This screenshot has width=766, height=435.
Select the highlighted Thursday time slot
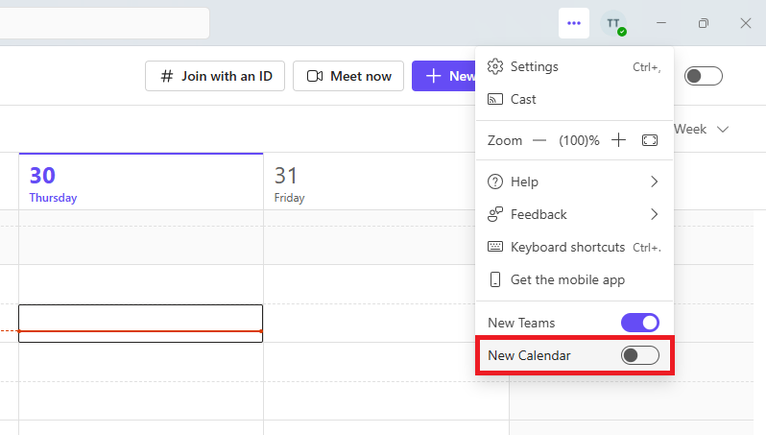click(140, 323)
